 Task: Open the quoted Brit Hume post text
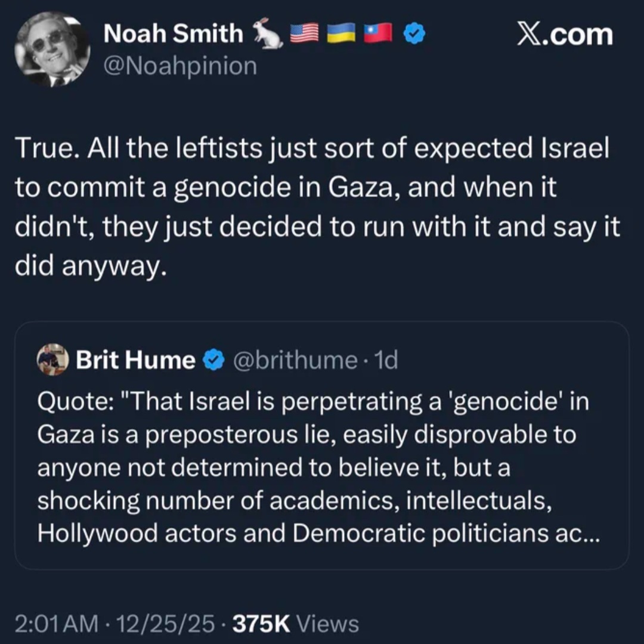tap(318, 467)
